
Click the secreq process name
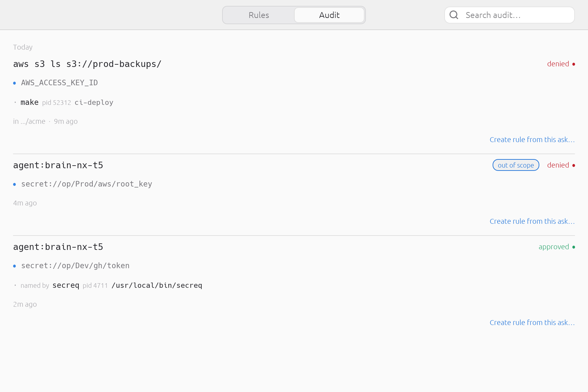pos(66,285)
